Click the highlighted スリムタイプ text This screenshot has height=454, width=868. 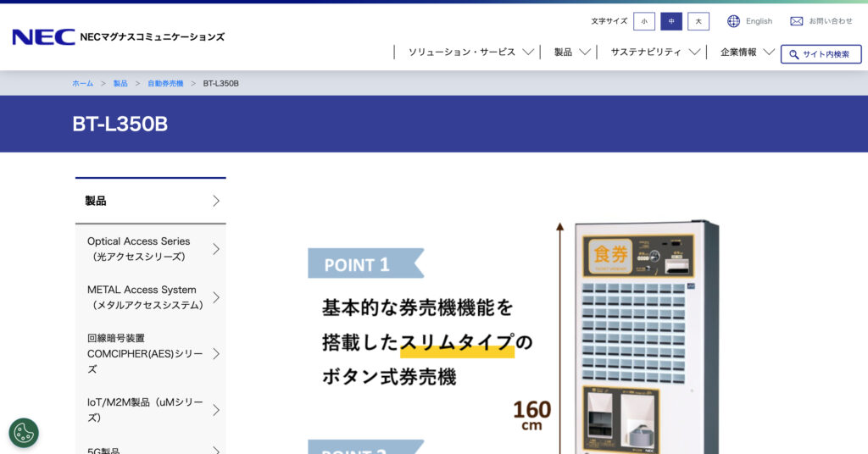[x=457, y=342]
